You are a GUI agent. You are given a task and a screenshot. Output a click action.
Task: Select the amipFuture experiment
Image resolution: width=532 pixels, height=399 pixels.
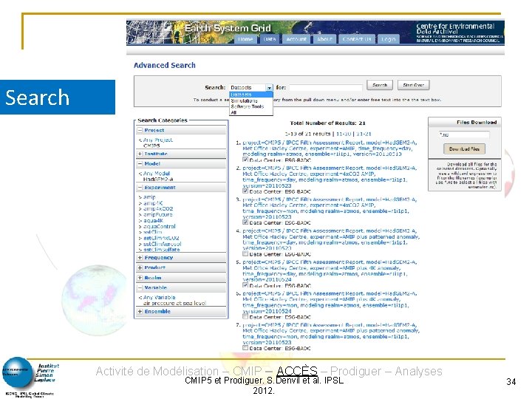(x=158, y=214)
